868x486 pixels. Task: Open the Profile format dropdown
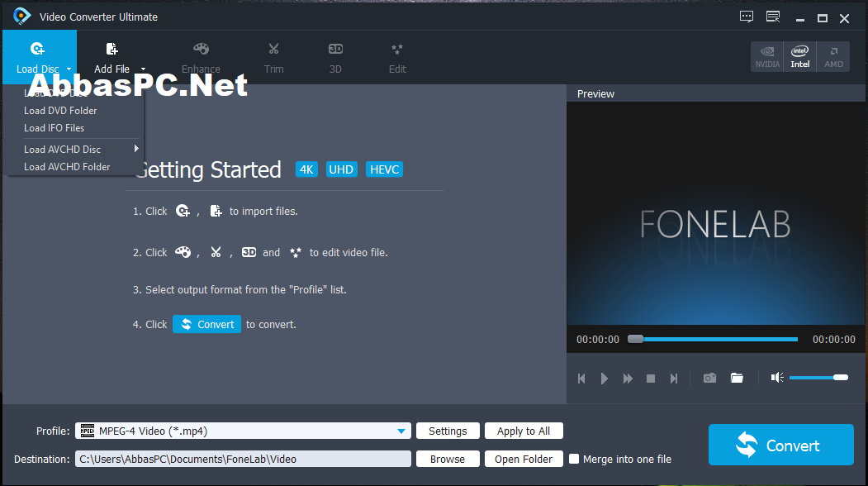(x=243, y=431)
